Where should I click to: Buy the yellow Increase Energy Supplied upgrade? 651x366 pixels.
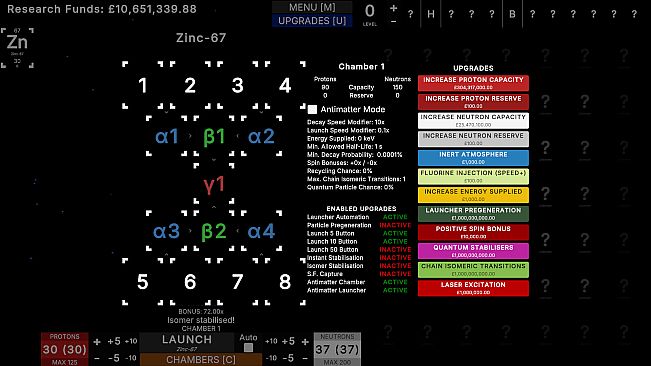473,195
